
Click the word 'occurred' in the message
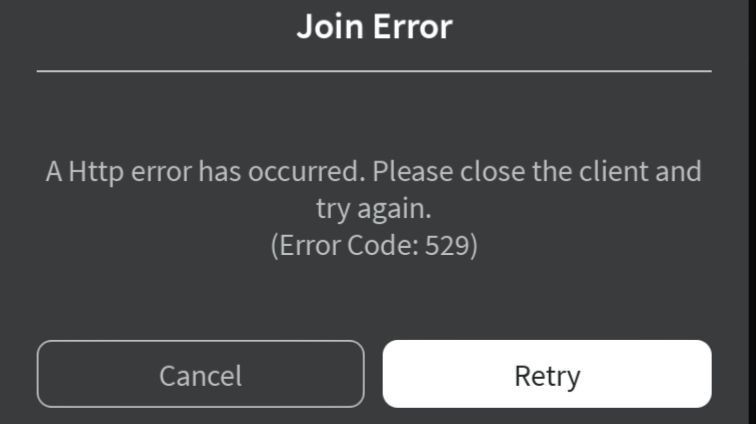click(306, 172)
